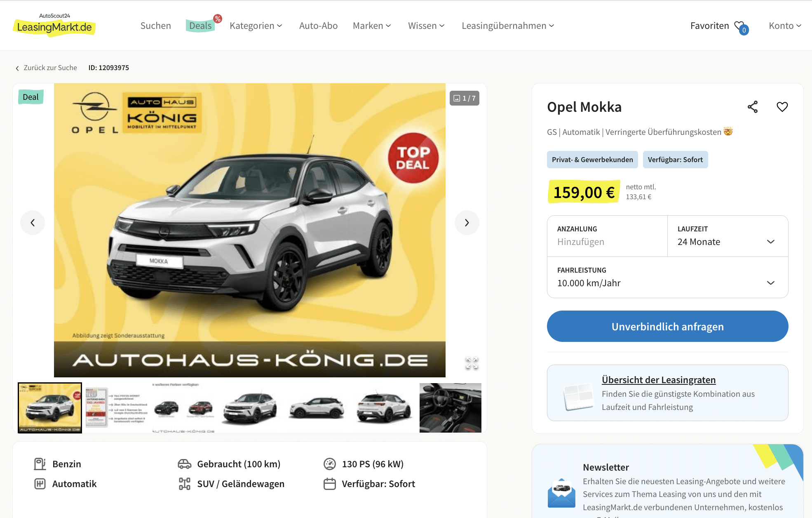Click the LeasingMarkt.de logo
The height and width of the screenshot is (518, 812).
click(x=54, y=26)
